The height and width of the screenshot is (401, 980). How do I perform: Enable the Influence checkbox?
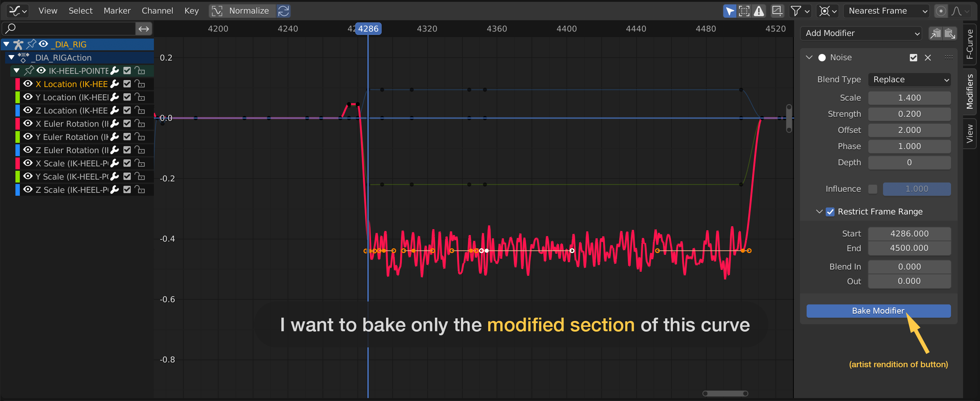[873, 189]
